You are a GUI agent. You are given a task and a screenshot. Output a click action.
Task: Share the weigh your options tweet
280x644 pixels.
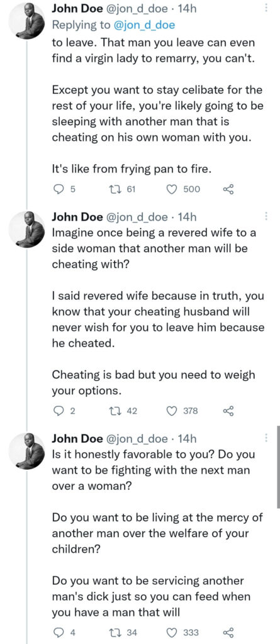click(228, 411)
